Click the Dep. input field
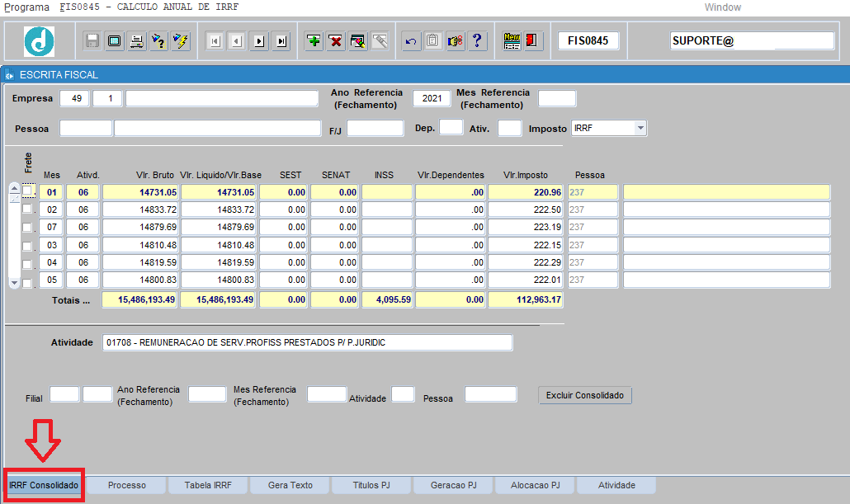 (x=451, y=127)
